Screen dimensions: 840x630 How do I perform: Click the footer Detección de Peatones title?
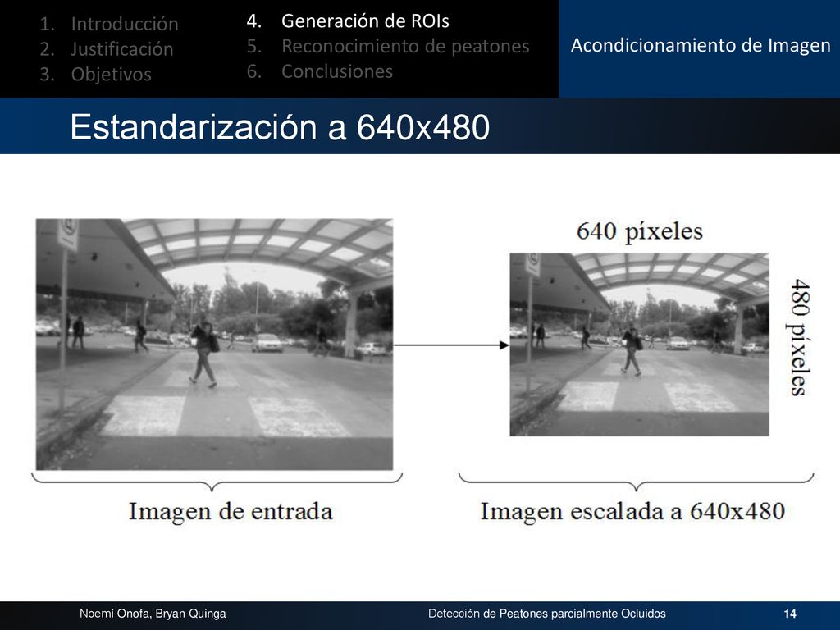pos(547,614)
